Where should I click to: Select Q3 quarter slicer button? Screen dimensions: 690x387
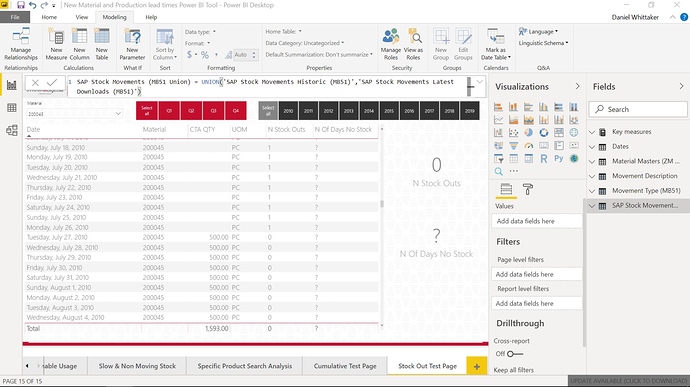click(x=213, y=111)
